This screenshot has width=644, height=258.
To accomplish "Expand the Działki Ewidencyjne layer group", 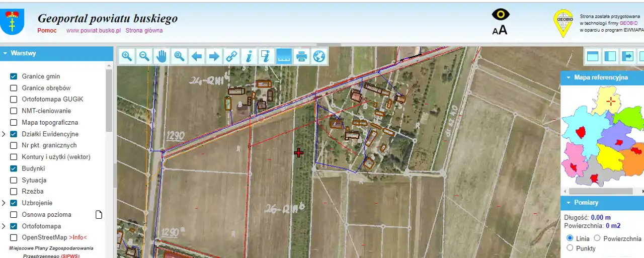I will point(4,134).
